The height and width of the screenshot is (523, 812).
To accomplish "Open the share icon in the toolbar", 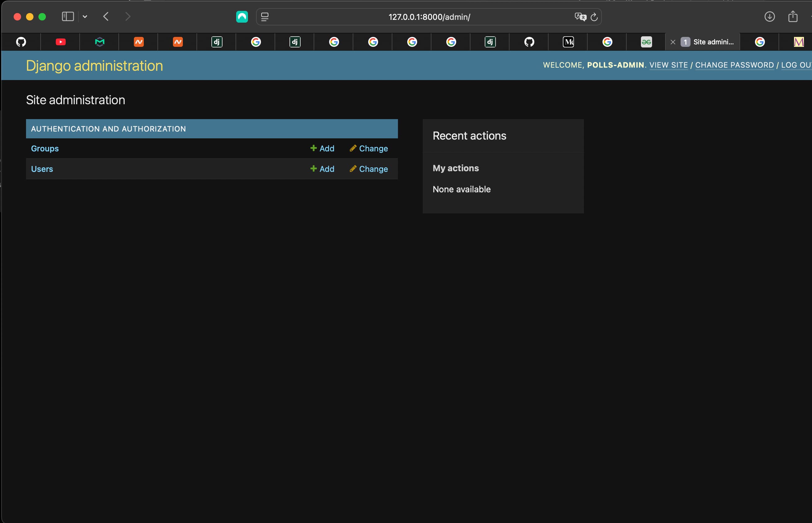I will click(793, 17).
